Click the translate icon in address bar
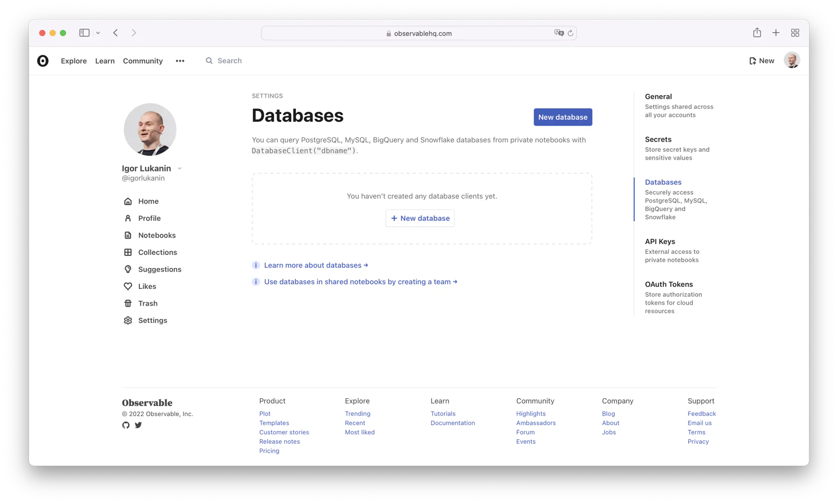This screenshot has width=838, height=504. tap(559, 33)
